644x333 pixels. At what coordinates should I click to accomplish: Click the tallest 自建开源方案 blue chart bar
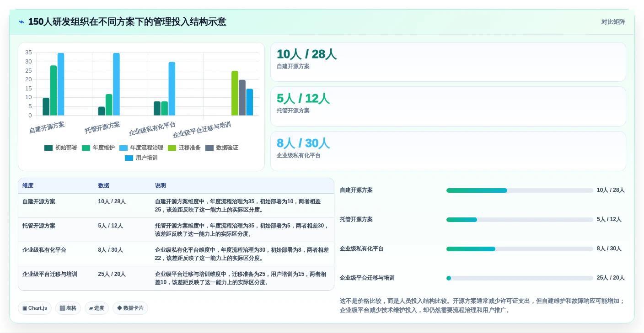61,84
